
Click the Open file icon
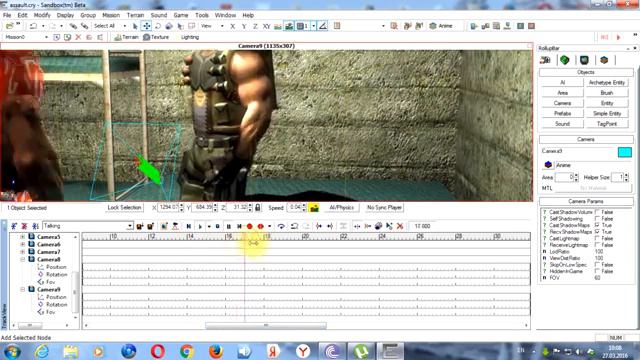point(9,26)
